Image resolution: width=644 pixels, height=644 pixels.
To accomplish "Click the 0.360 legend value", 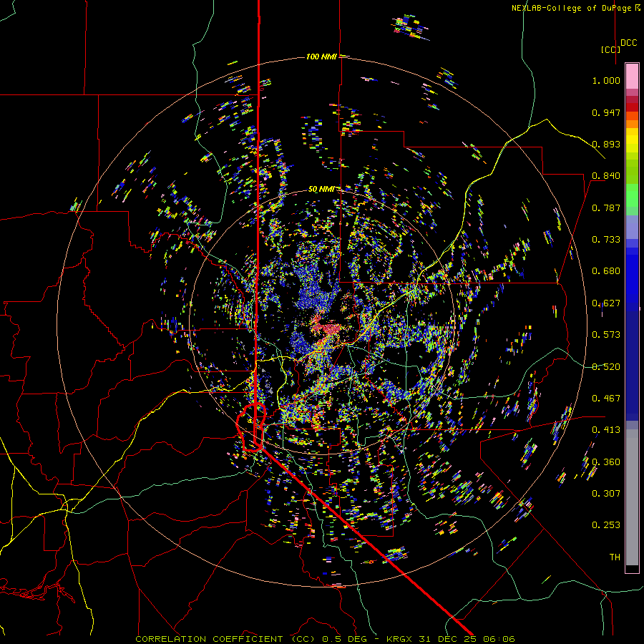I will 606,462.
